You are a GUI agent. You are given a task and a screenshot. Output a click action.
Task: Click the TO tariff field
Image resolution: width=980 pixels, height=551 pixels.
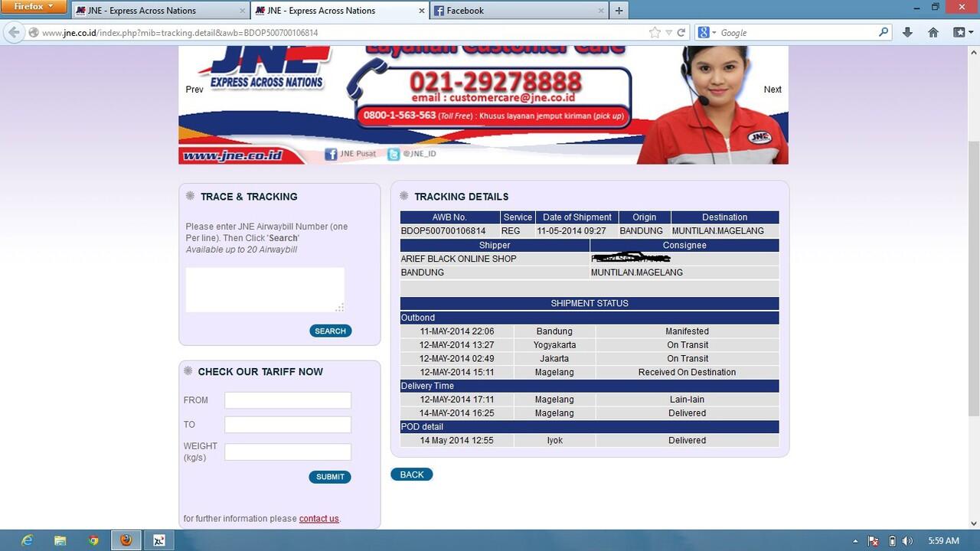pos(288,425)
